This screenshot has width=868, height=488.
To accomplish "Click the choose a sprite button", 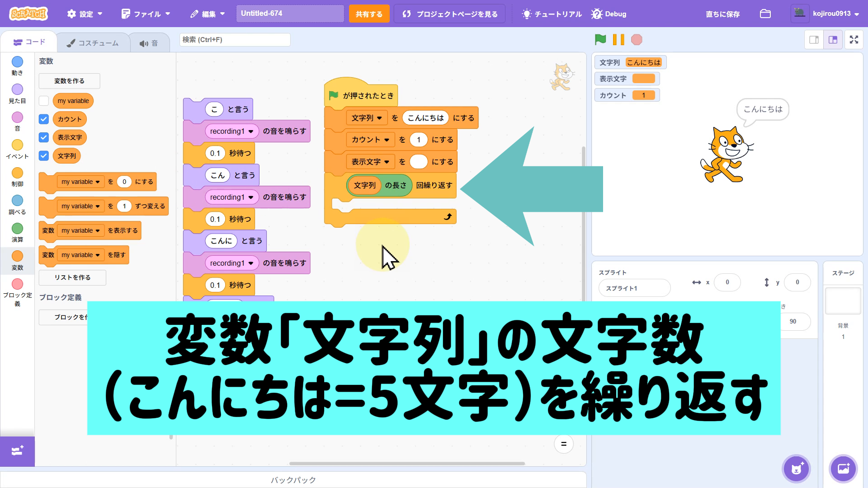I will [x=796, y=469].
